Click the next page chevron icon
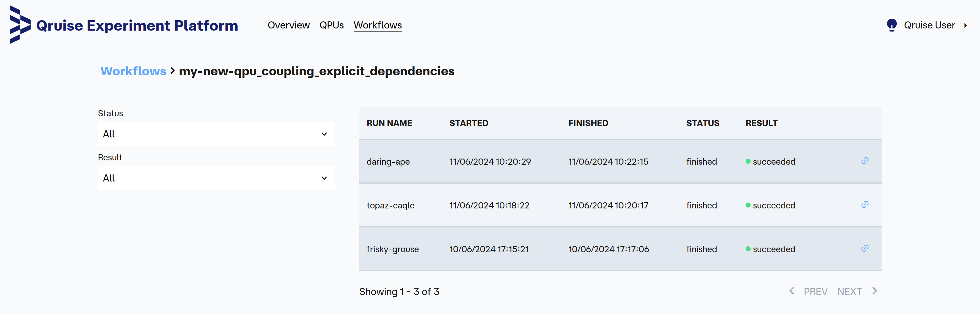 point(875,291)
